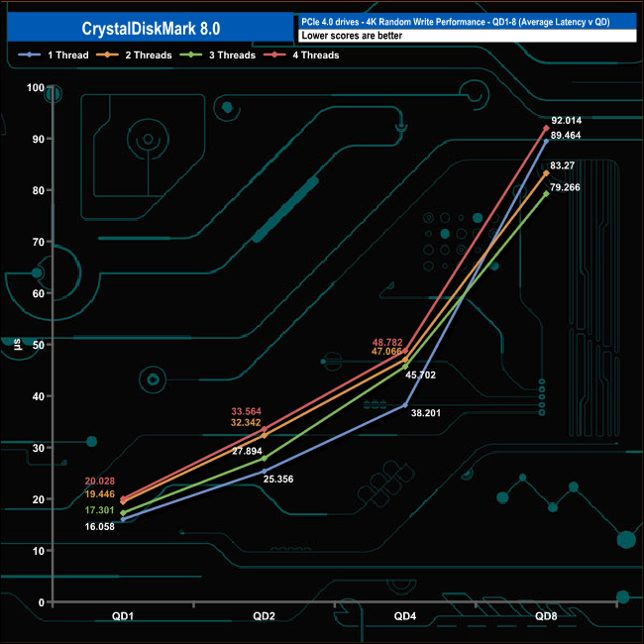
Task: Select the 25.356 data label
Action: (278, 479)
